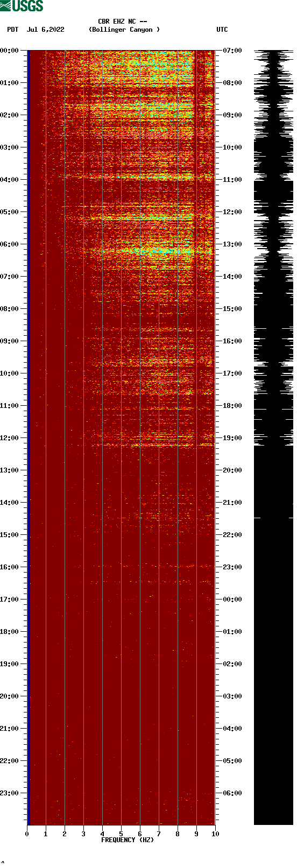Click the 07:00 UTC time label
The image size is (297, 868).
pyautogui.click(x=232, y=50)
